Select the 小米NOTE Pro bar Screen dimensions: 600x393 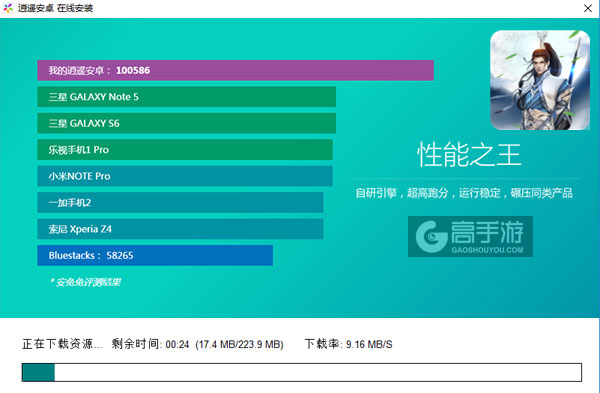click(x=185, y=176)
